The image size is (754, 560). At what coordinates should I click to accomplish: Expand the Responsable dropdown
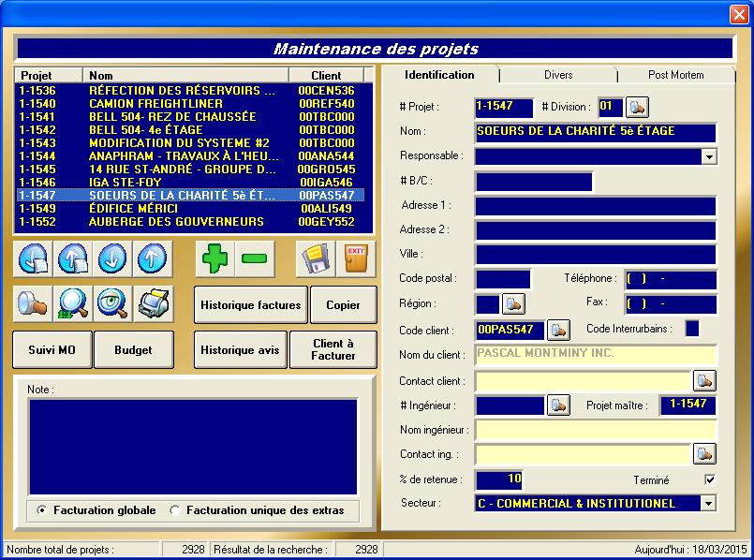click(x=709, y=156)
